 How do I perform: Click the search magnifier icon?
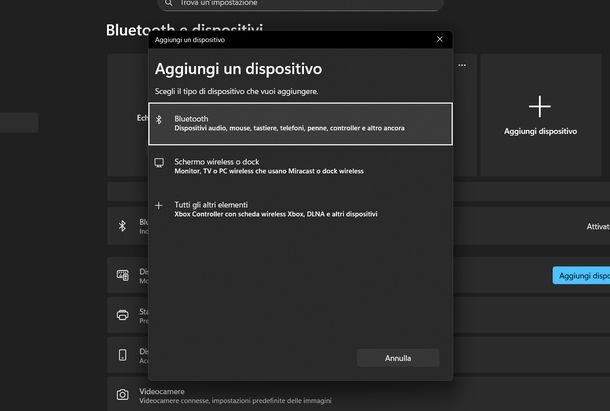click(x=168, y=3)
